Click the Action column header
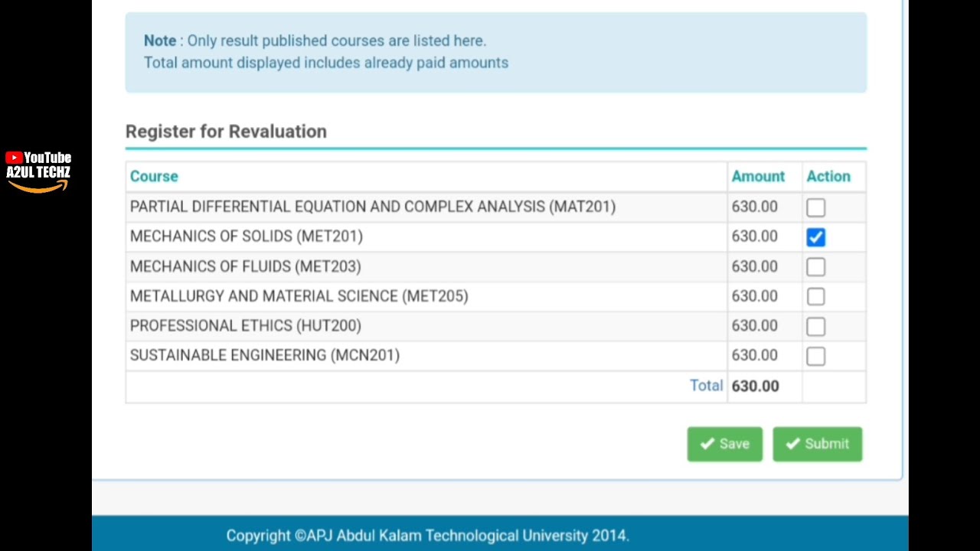980x551 pixels. [828, 176]
